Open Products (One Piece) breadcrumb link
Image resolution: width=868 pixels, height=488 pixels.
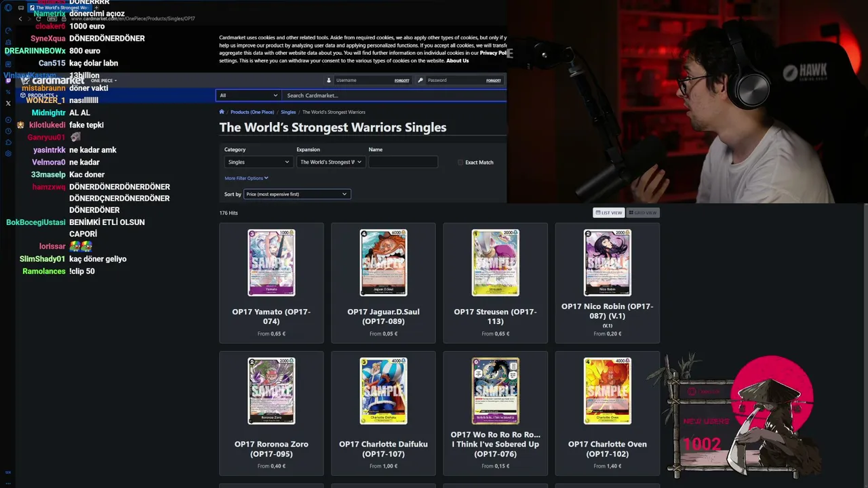tap(252, 112)
